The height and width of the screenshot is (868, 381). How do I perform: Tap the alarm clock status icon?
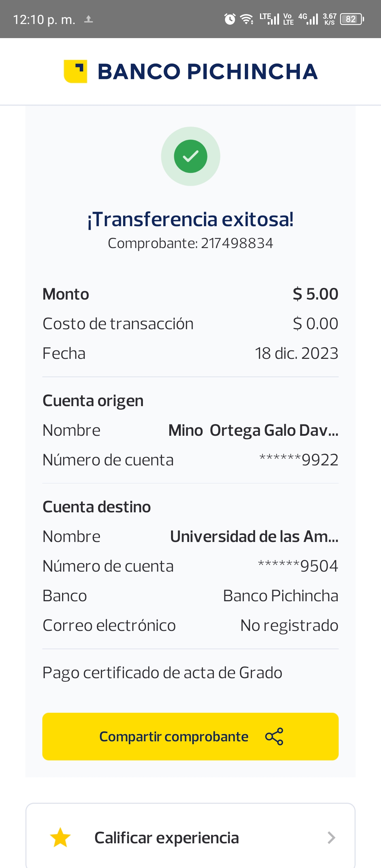230,19
